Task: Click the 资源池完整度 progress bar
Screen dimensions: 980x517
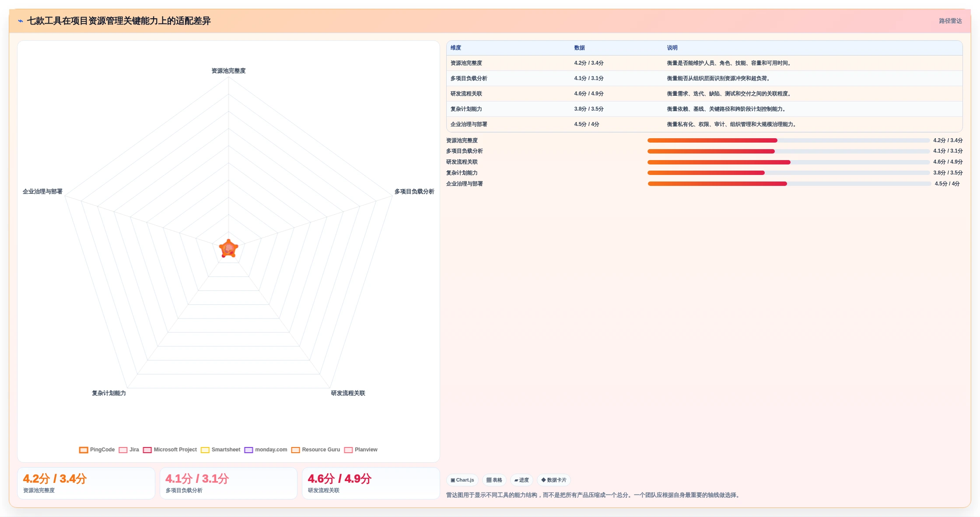Action: (x=788, y=140)
